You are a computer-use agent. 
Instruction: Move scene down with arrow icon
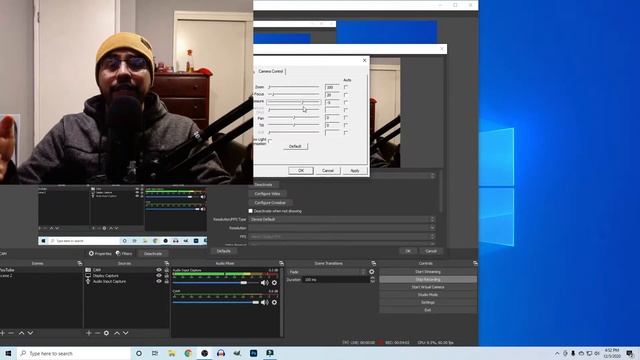pos(30,333)
